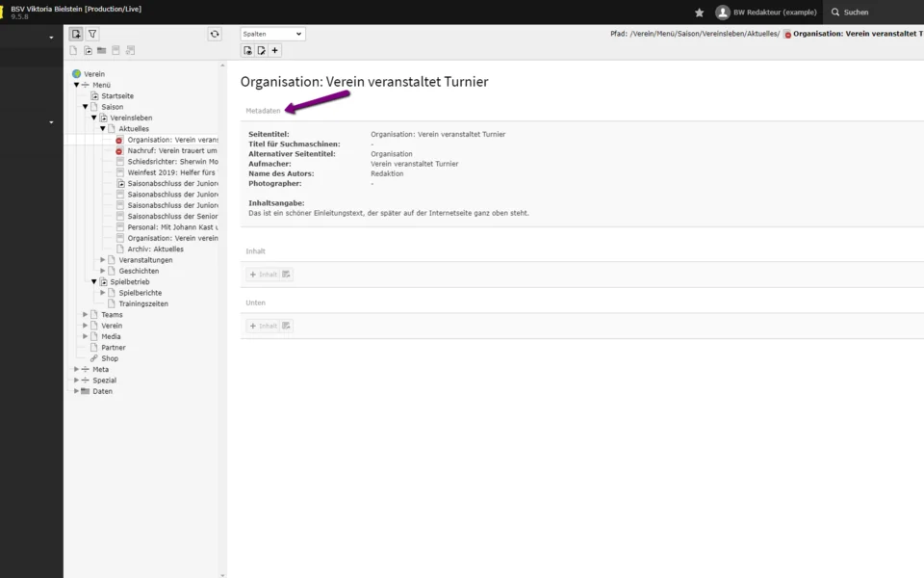The height and width of the screenshot is (578, 924).
Task: Expand the Daten folder node
Action: pos(76,391)
